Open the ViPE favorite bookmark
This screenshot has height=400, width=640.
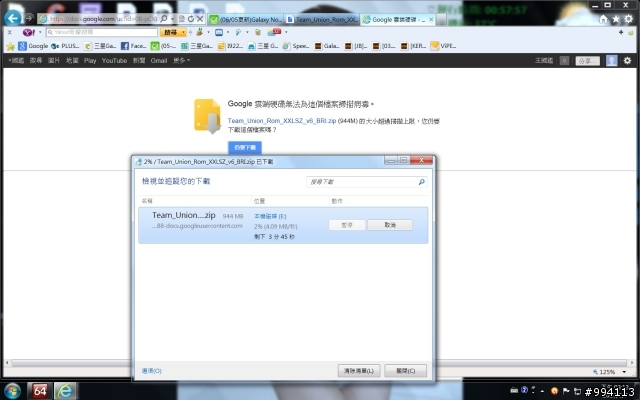coord(443,46)
